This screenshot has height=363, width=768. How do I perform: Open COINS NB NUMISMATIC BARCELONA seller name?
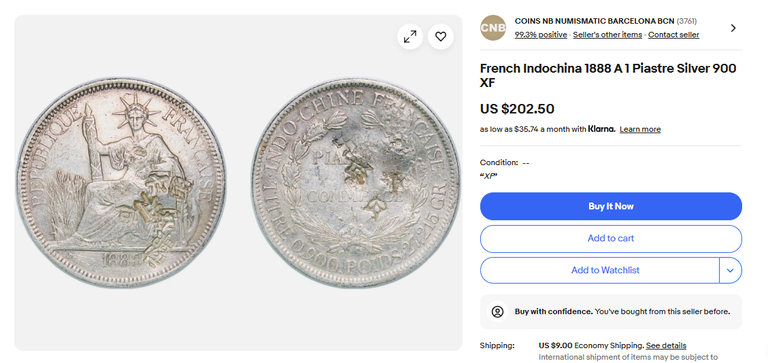(595, 21)
